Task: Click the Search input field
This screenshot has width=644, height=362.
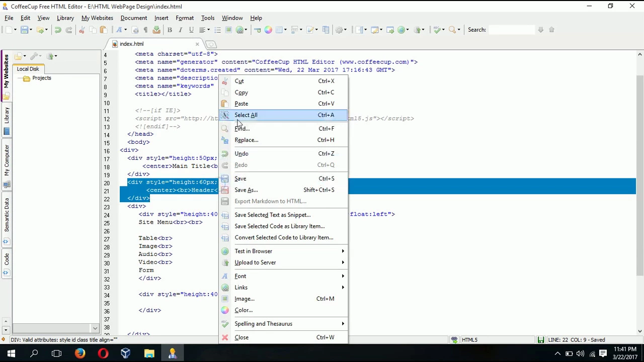Action: coord(512,30)
